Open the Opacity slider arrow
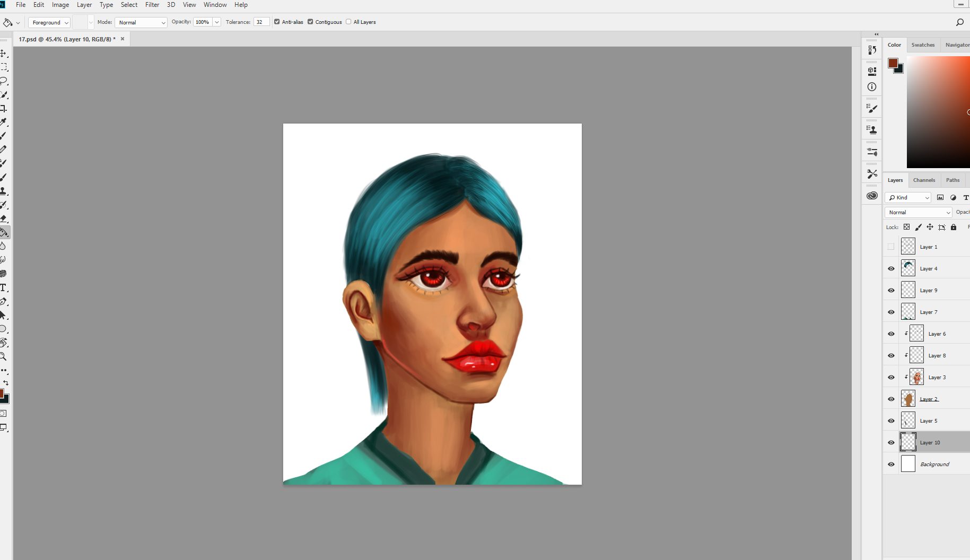Screen dimensions: 970x560 (x=217, y=22)
